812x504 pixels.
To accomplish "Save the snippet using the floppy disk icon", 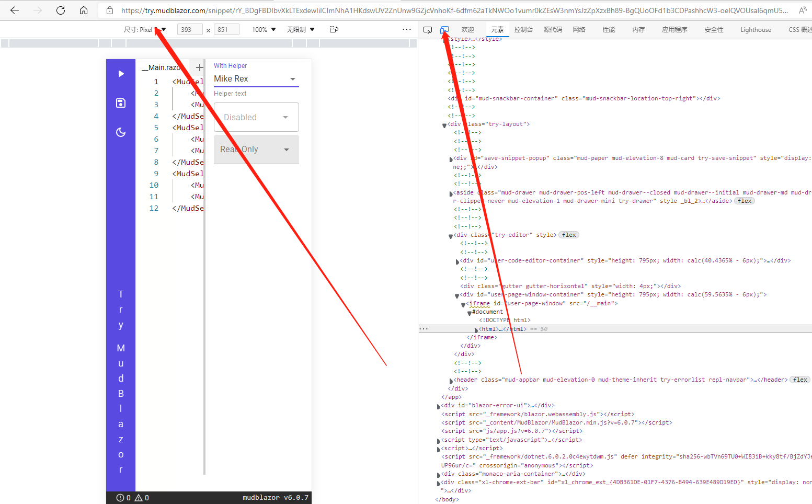I will (121, 103).
